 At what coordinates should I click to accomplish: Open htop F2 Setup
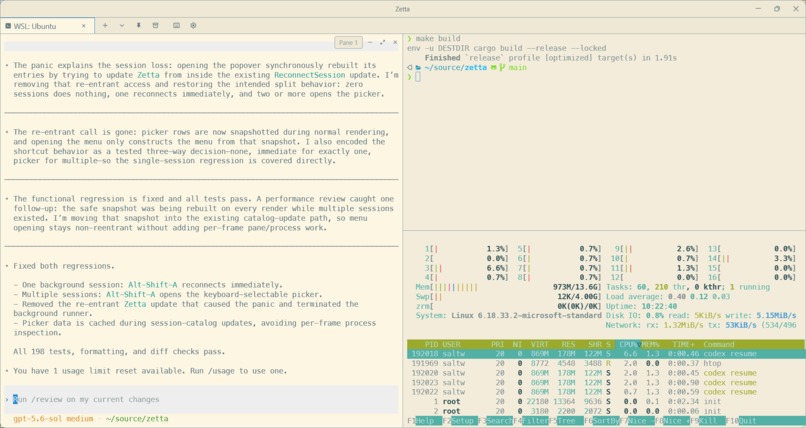pos(460,421)
